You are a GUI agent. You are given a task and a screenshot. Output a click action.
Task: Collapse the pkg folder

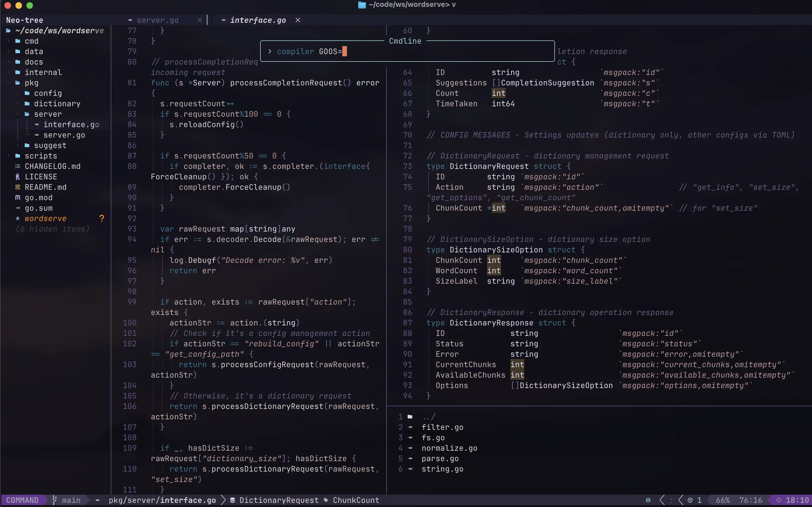coord(9,83)
